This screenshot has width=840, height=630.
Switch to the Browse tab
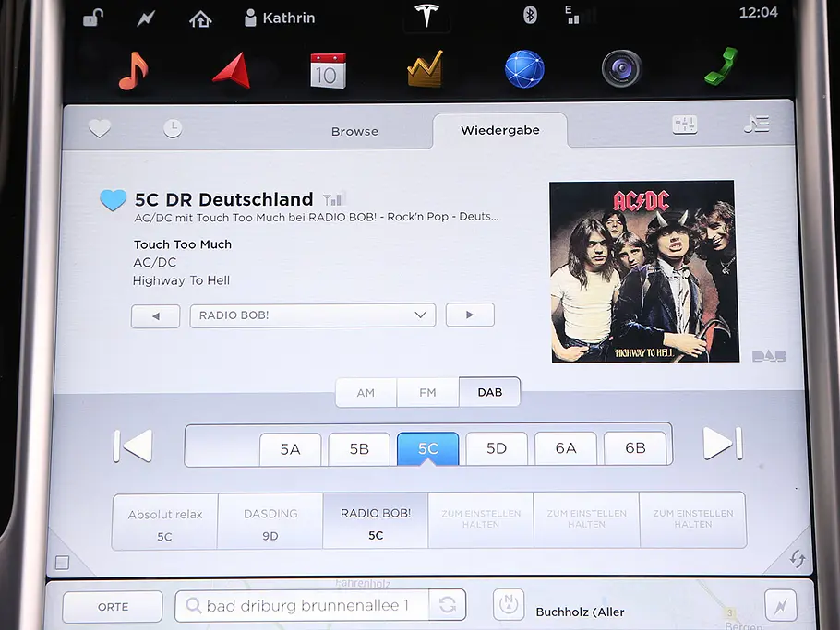[354, 131]
